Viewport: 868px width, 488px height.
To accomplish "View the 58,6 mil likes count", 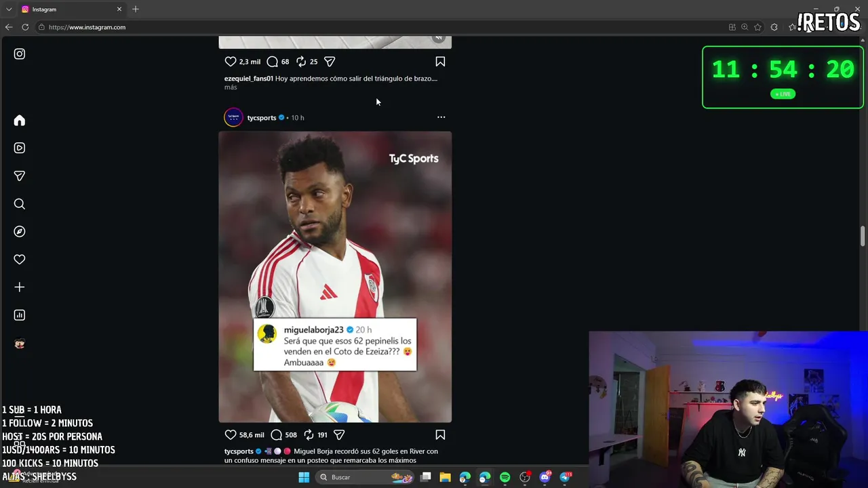I will click(252, 434).
